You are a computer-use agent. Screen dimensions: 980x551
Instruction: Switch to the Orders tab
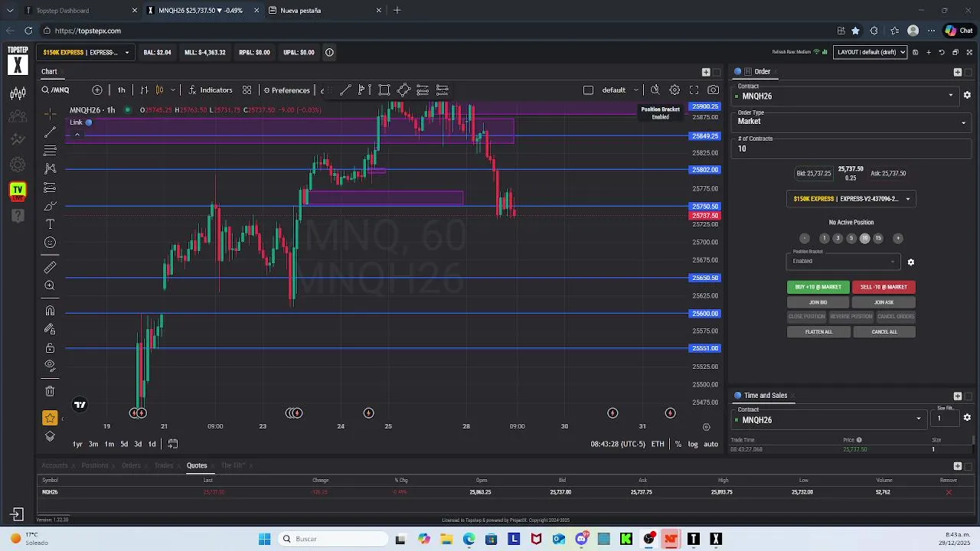point(131,465)
